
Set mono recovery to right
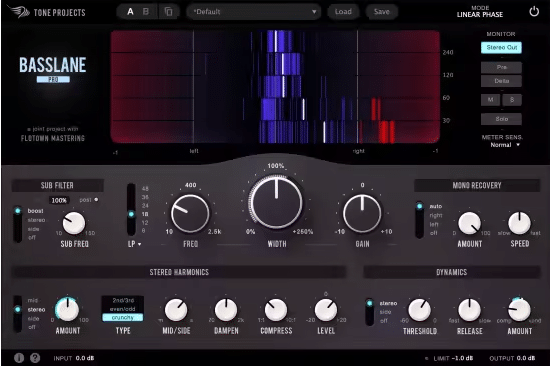[436, 215]
